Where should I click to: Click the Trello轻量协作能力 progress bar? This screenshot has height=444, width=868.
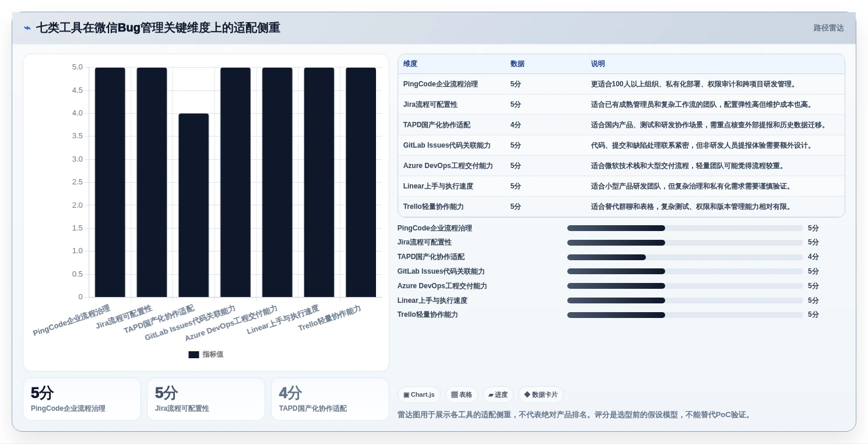(685, 315)
